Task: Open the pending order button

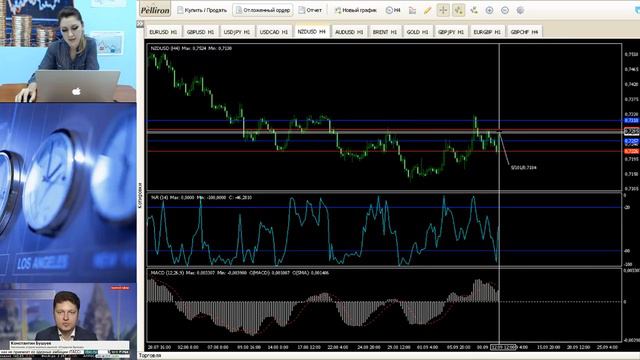Action: (x=262, y=10)
